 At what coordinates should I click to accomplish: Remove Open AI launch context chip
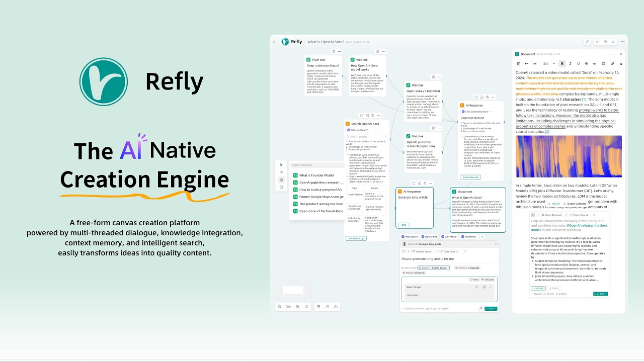tap(436, 251)
